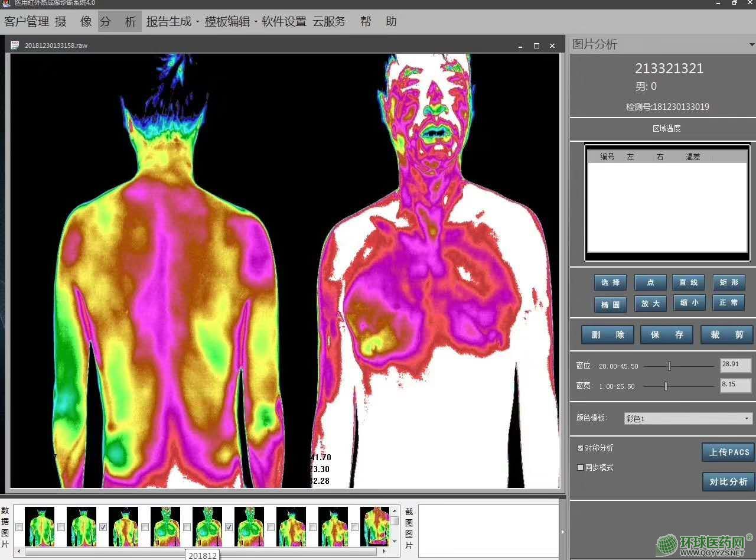Tick the checkbox of the first thumbnail
The height and width of the screenshot is (560, 756).
[19, 527]
